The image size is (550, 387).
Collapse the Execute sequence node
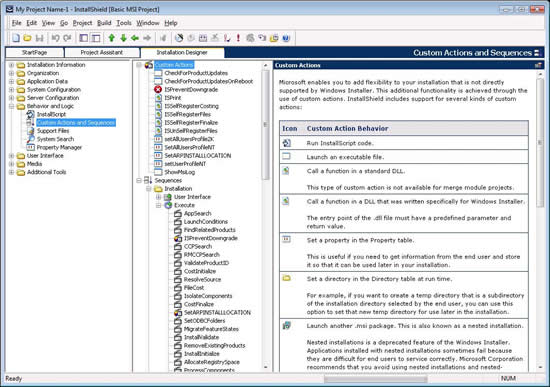click(x=159, y=205)
